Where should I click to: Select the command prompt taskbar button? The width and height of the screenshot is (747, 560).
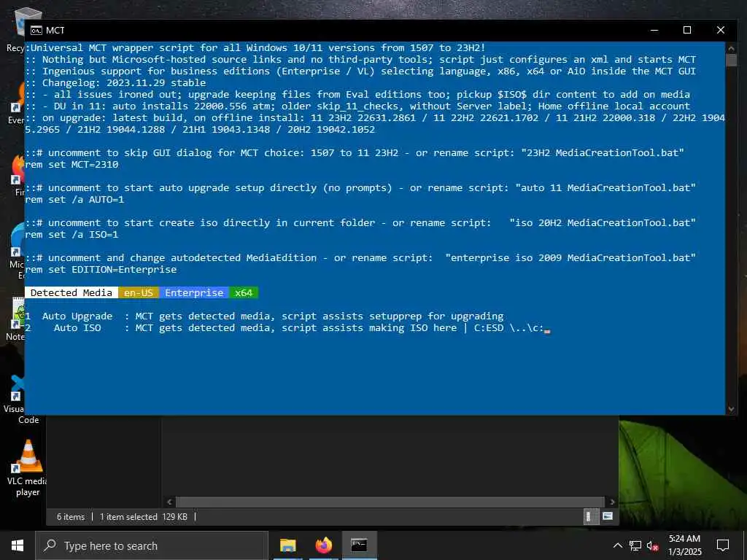[x=359, y=545]
